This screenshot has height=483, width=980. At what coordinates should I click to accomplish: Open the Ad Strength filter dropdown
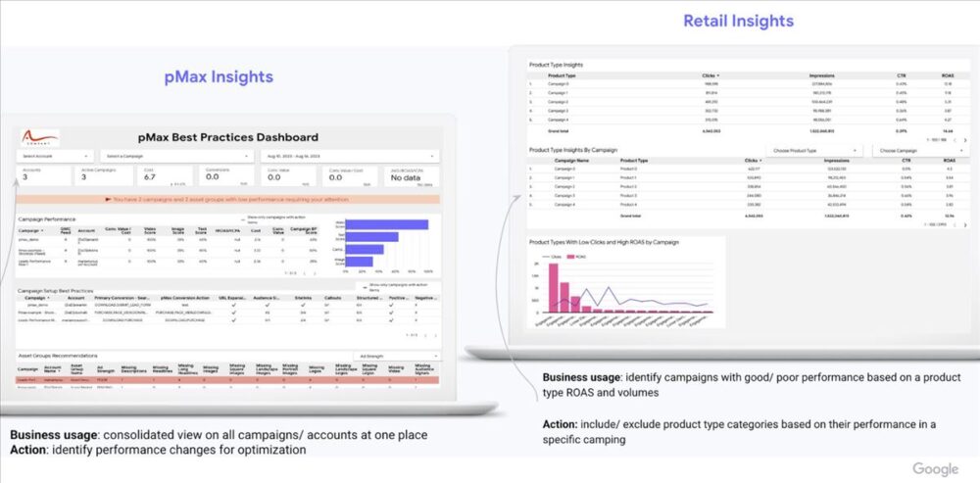pos(396,357)
